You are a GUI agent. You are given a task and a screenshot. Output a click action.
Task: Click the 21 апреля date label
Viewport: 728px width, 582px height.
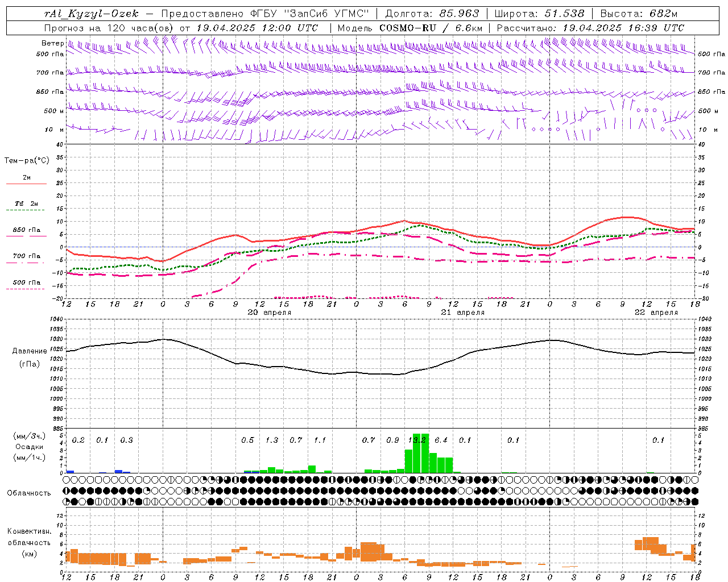point(462,313)
